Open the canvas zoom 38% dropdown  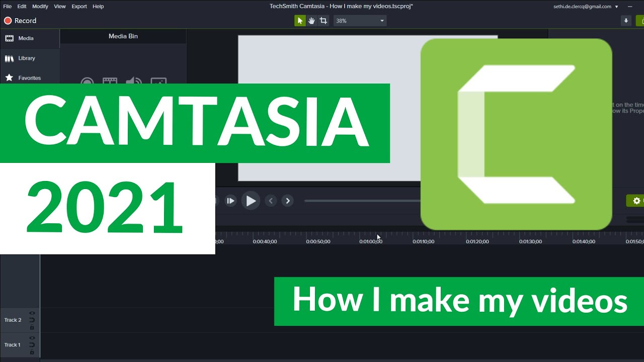(360, 21)
